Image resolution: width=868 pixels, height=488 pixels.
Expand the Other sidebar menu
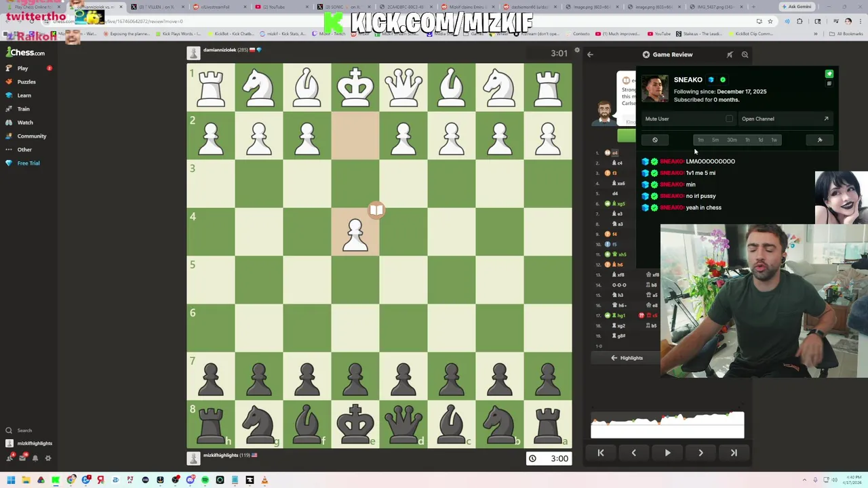click(24, 149)
